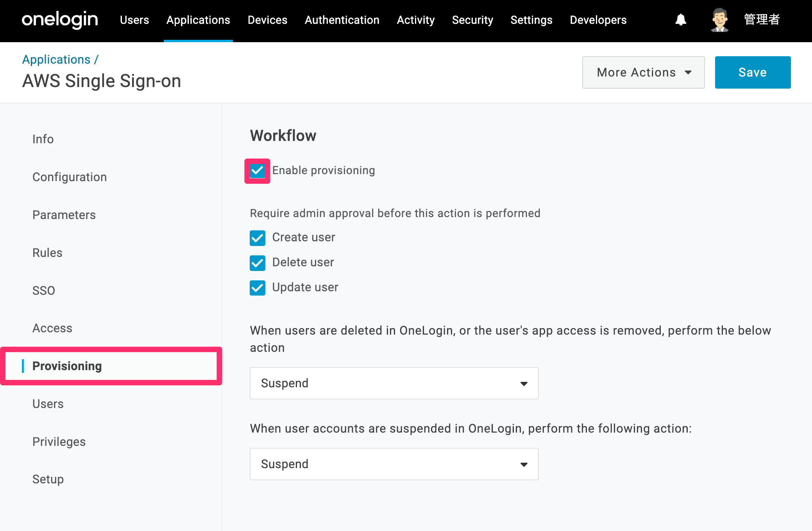The height and width of the screenshot is (531, 812).
Task: Open the deleted-users action Suspend dropdown
Action: 394,383
